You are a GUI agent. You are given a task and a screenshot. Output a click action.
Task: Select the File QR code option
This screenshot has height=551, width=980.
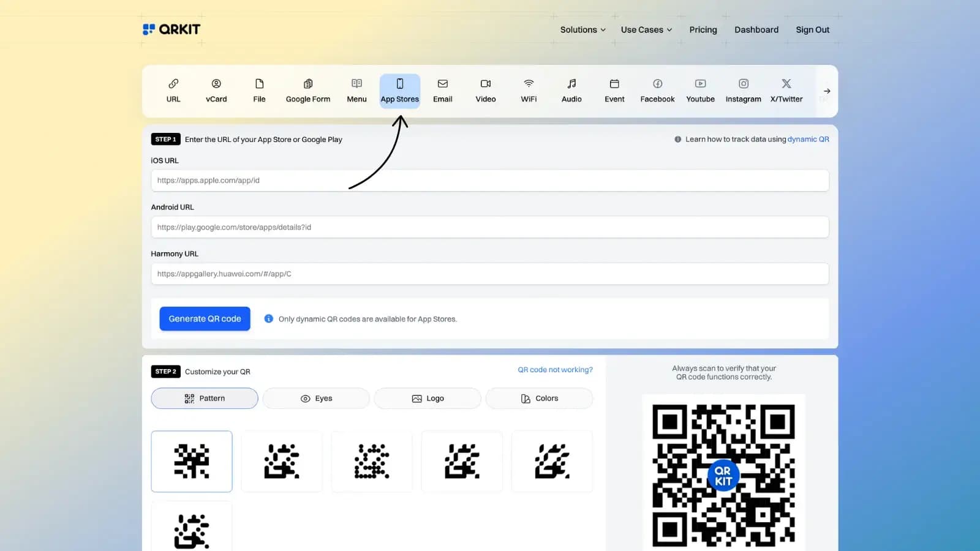[259, 91]
